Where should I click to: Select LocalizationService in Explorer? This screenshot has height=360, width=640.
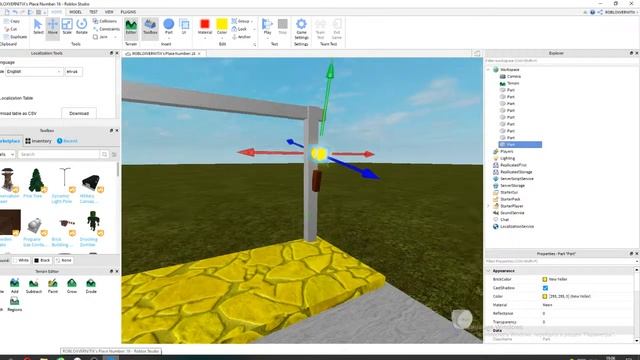click(x=517, y=227)
